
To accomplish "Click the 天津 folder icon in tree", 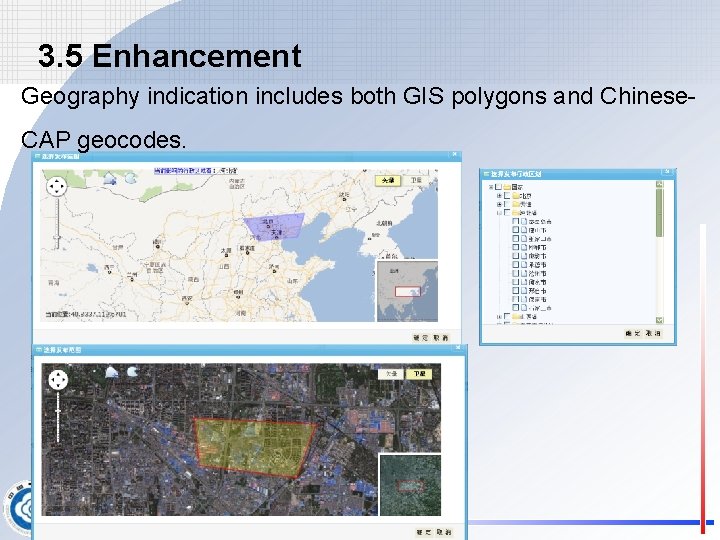I will tap(516, 204).
